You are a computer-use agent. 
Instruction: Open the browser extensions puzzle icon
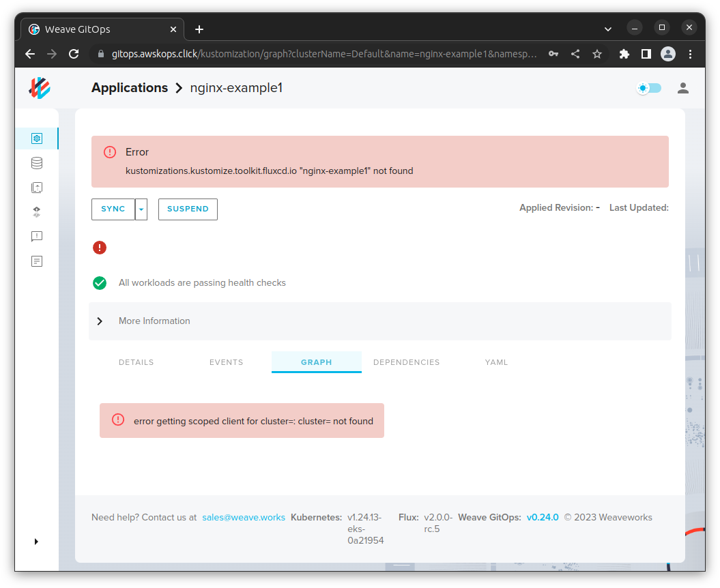[624, 54]
